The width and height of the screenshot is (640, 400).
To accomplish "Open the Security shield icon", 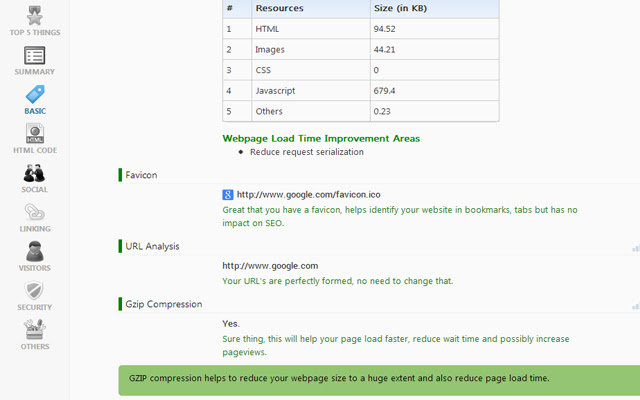I will coord(35,291).
